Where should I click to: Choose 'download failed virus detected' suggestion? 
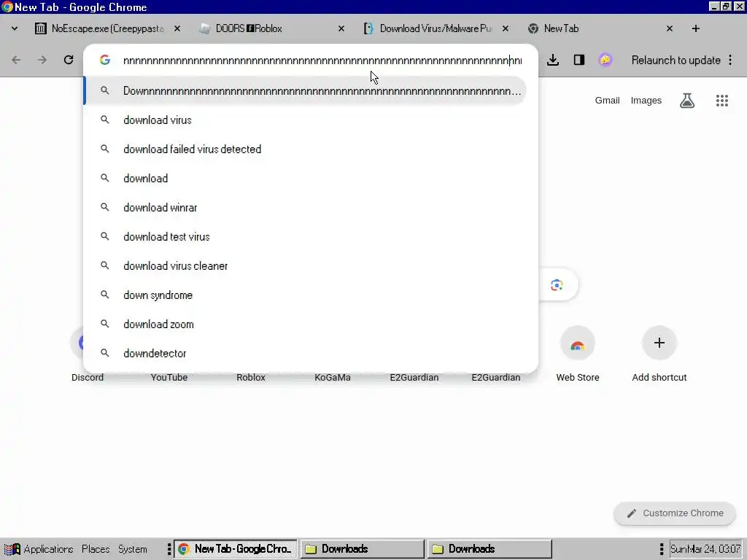pos(306,149)
